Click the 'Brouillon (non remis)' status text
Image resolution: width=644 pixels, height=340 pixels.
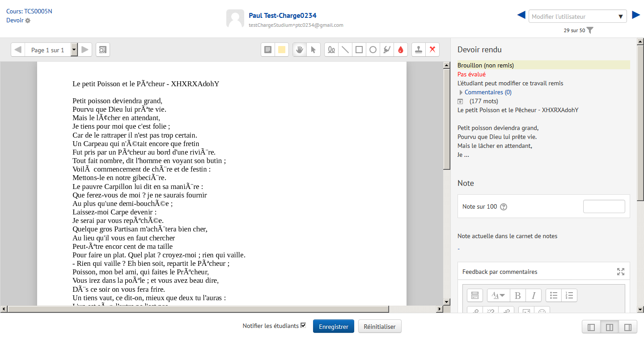486,65
